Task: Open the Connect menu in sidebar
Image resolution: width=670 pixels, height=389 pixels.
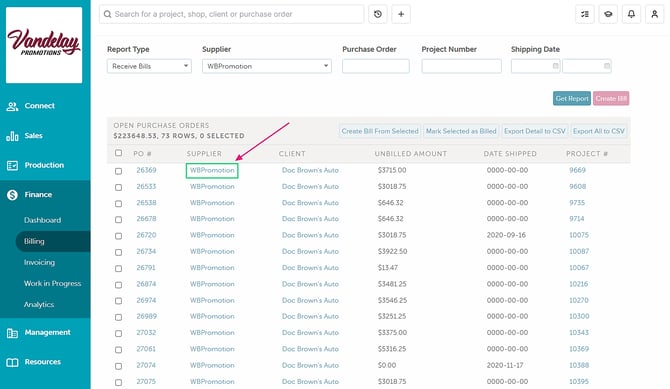Action: tap(39, 106)
